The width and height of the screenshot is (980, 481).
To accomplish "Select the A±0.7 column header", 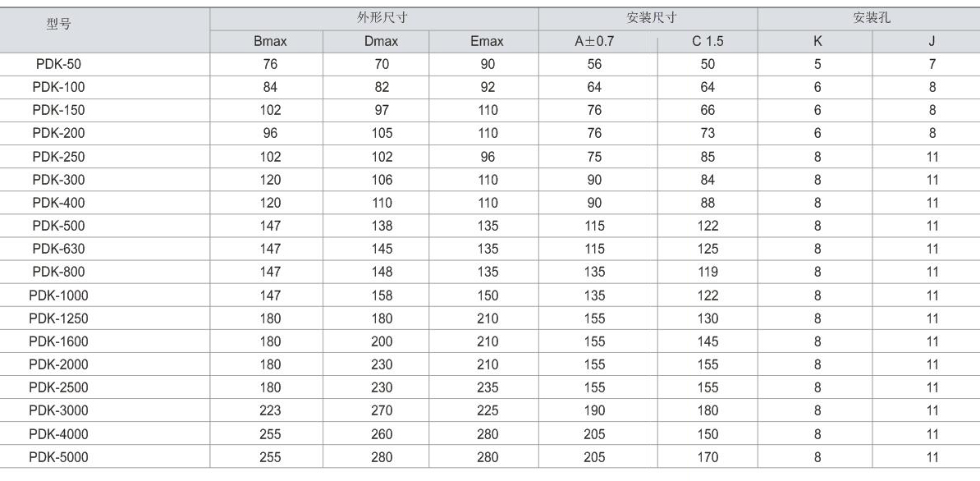I will pos(594,41).
